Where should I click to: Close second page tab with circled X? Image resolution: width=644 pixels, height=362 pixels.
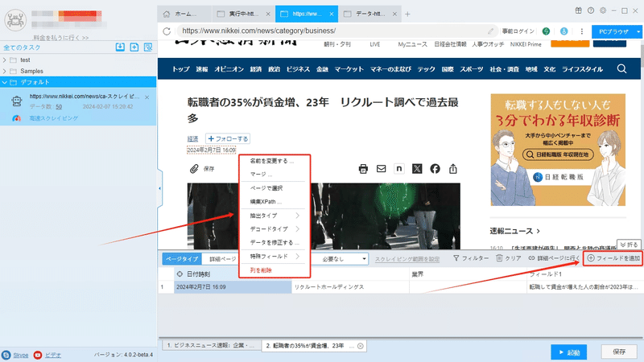360,346
